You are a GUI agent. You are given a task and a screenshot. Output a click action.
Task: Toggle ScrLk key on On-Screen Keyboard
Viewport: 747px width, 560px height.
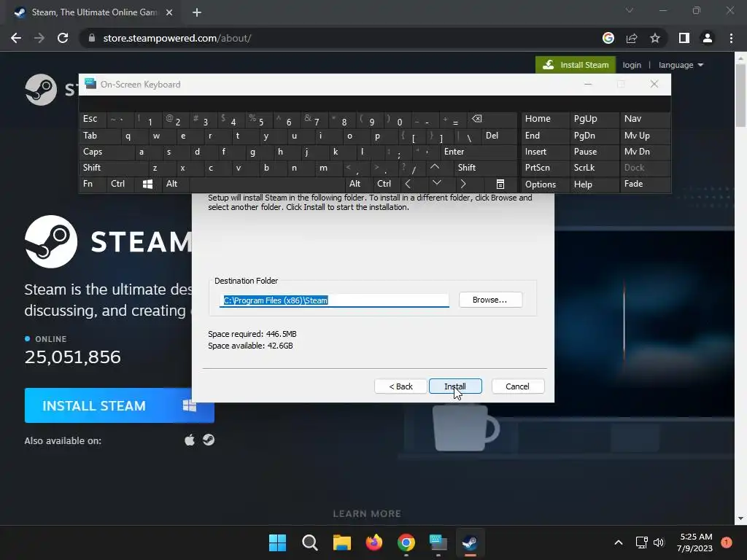pos(595,168)
